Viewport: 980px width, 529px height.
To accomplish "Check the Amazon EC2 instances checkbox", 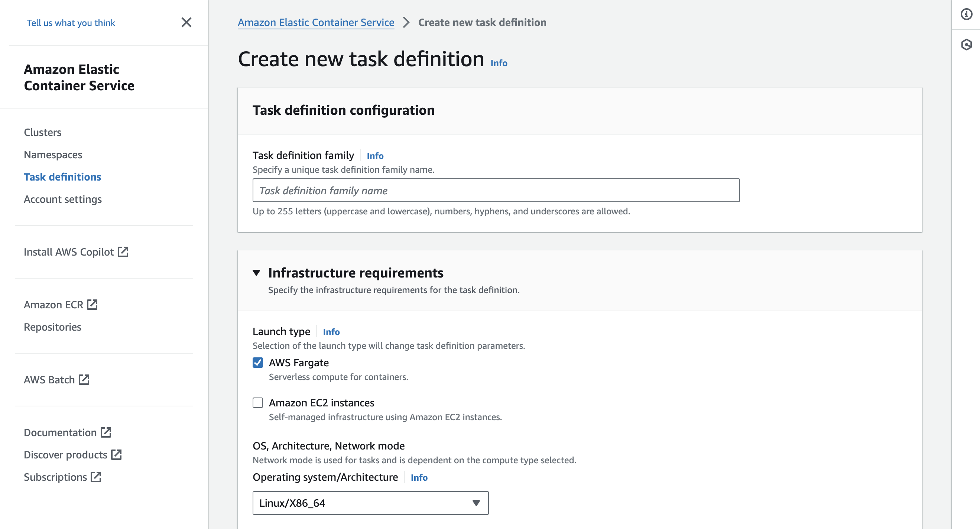I will [258, 403].
